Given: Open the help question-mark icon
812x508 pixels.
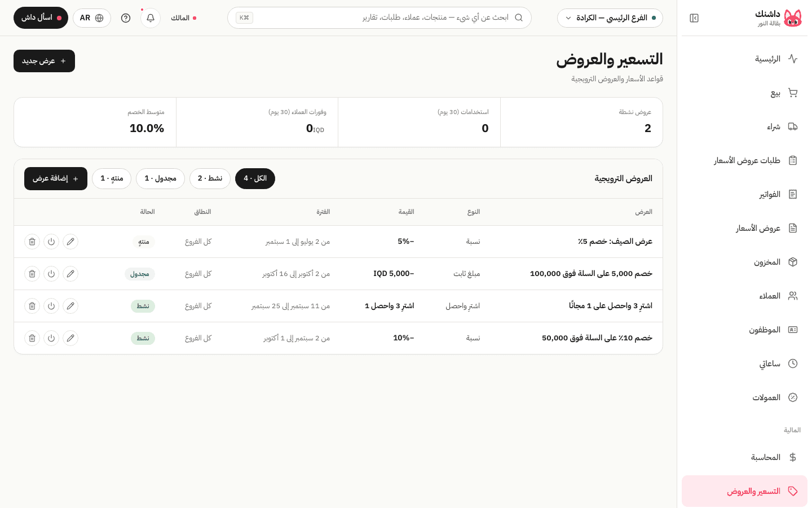Looking at the screenshot, I should [126, 18].
